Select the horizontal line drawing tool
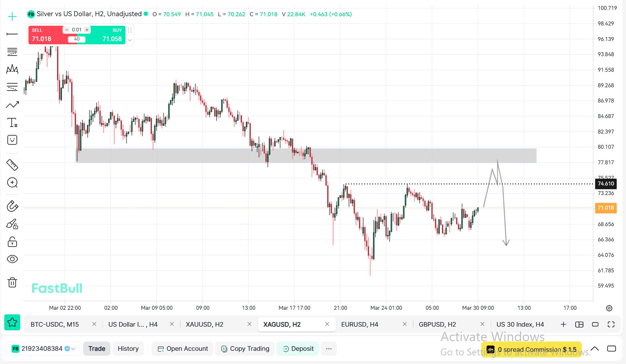Screen dimensions: 626x364 pos(12,34)
